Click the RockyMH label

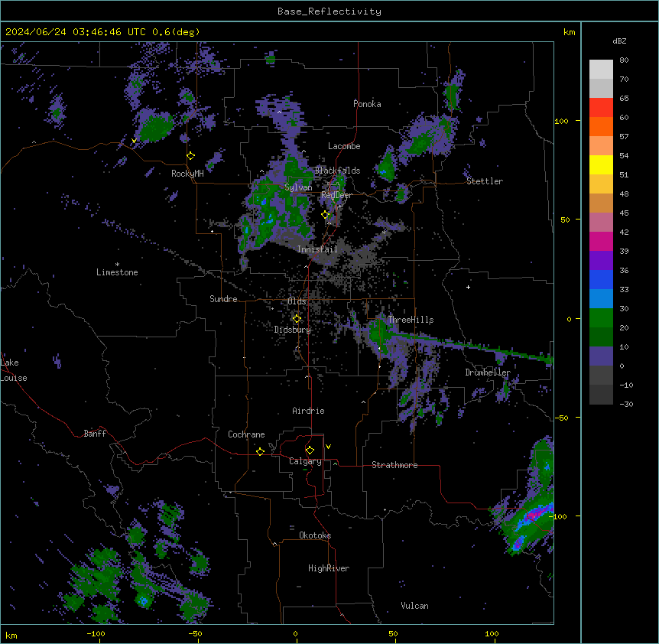click(187, 174)
